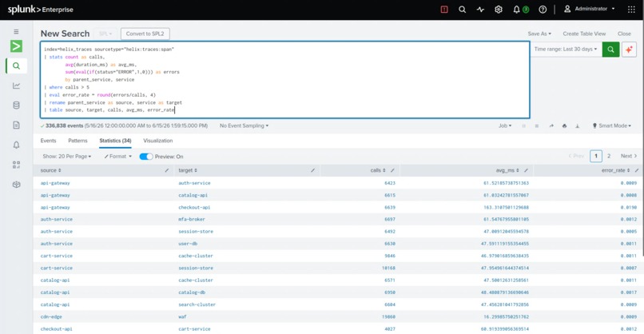Open the settings gear in top bar
Viewport: 644px width, 334px height.
point(499,10)
